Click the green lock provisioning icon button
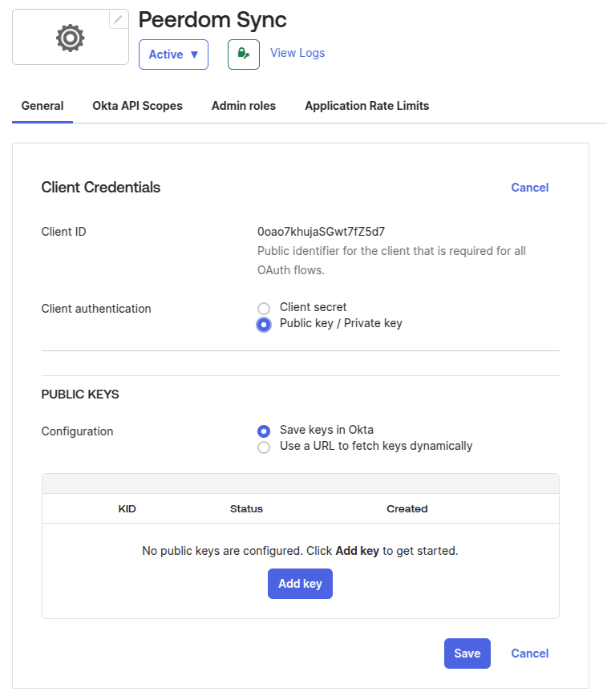The width and height of the screenshot is (607, 700). (x=243, y=55)
